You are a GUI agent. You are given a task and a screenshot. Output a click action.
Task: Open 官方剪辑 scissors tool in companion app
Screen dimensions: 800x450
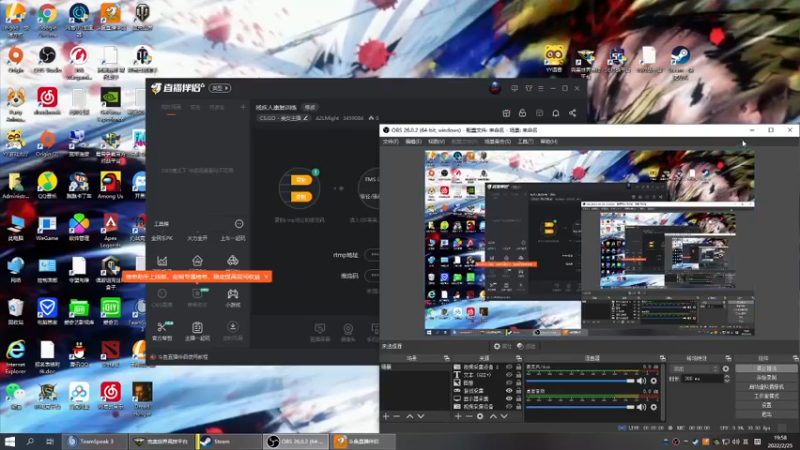162,331
